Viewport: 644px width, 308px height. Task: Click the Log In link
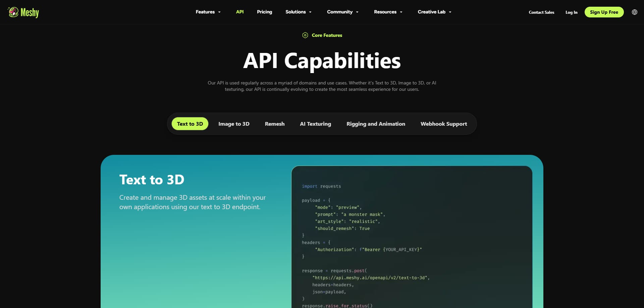(x=572, y=12)
